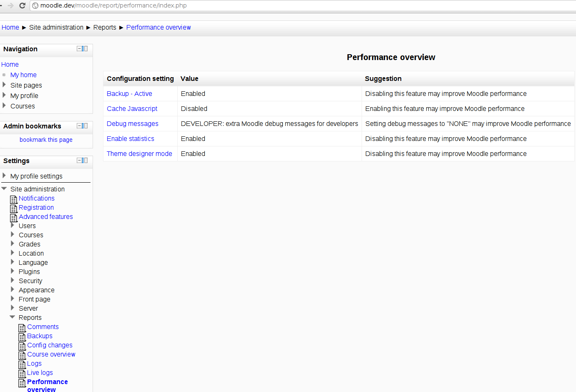This screenshot has width=576, height=392.
Task: Expand the Appearance settings node
Action: (13, 289)
